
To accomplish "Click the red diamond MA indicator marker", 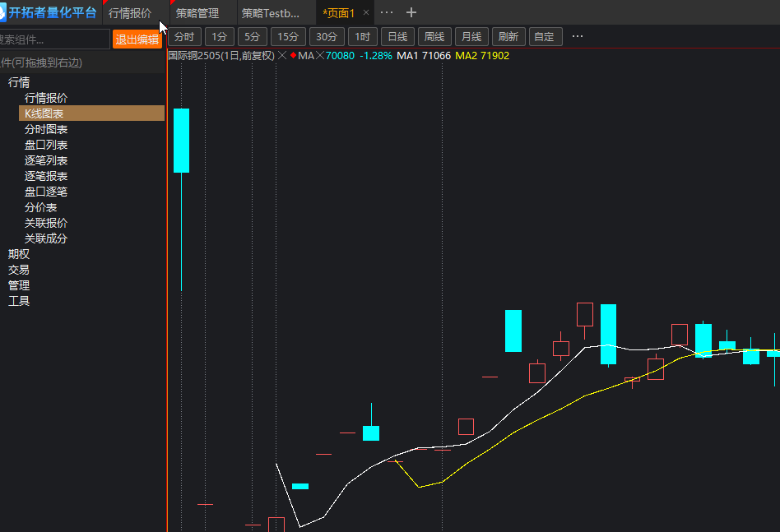I will pyautogui.click(x=294, y=55).
